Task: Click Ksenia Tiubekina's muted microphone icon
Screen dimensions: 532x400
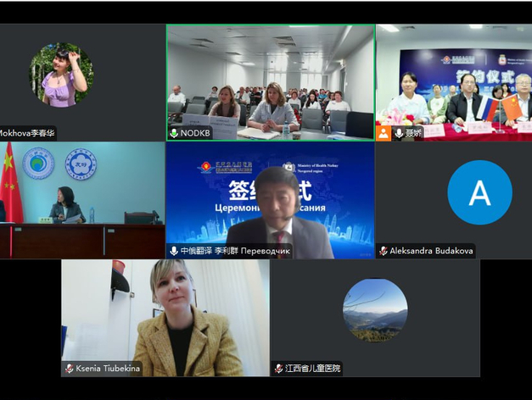Action: pyautogui.click(x=70, y=369)
